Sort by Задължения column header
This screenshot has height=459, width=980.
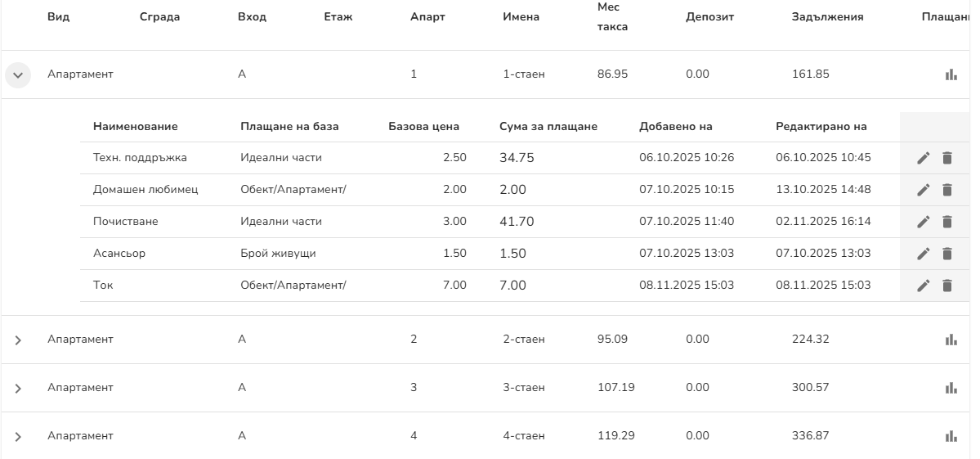827,17
